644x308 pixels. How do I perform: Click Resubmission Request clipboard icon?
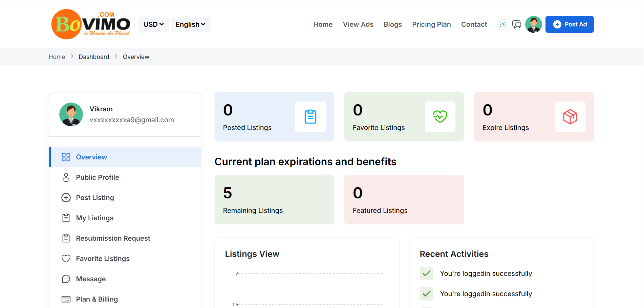point(66,238)
